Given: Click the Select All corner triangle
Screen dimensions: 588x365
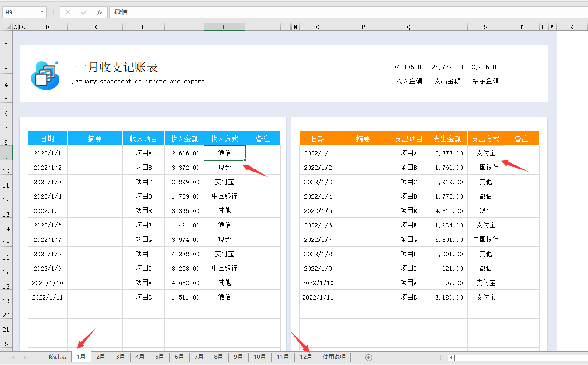Looking at the screenshot, I should [x=8, y=27].
